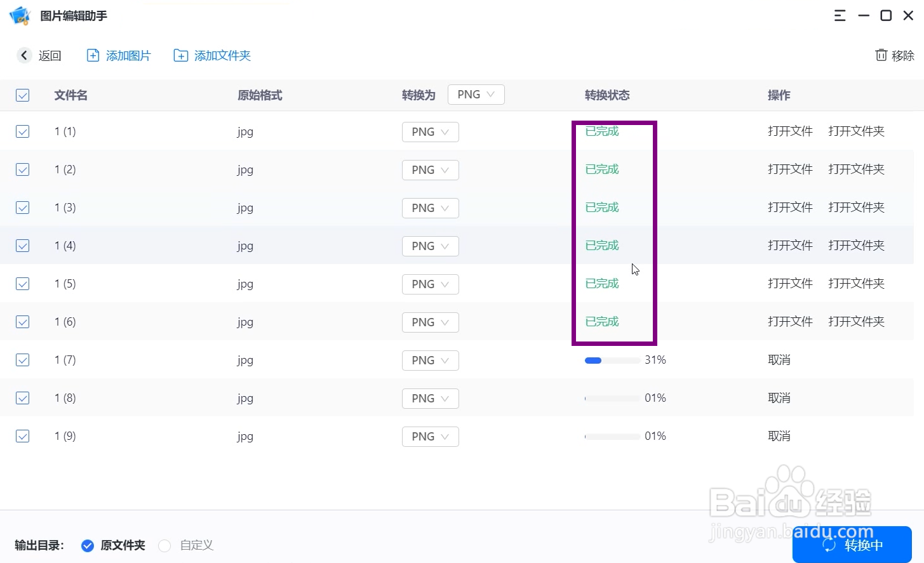Click the 文件名 column header
Screen dimensions: 924x563
70,95
